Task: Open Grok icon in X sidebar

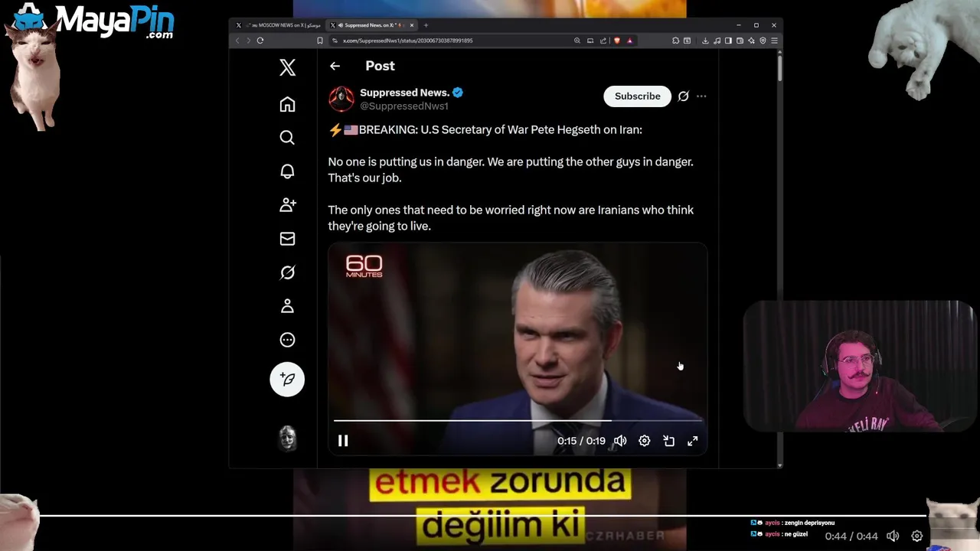Action: click(287, 272)
